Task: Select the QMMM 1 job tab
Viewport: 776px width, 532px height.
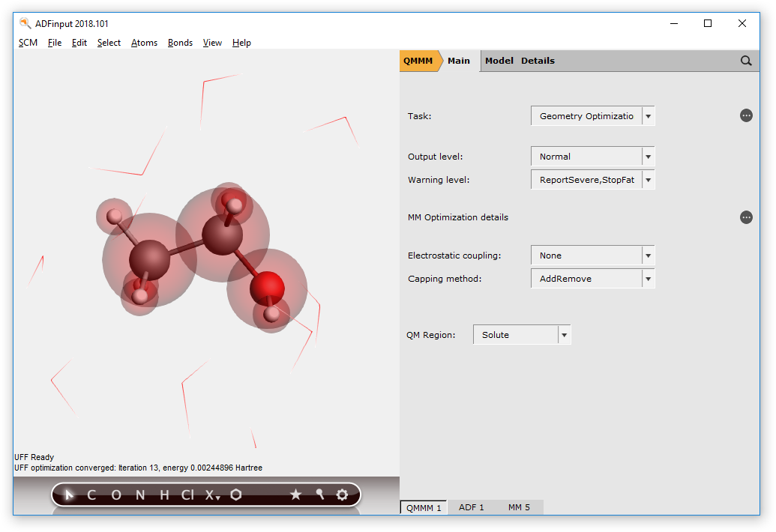Action: pyautogui.click(x=424, y=508)
